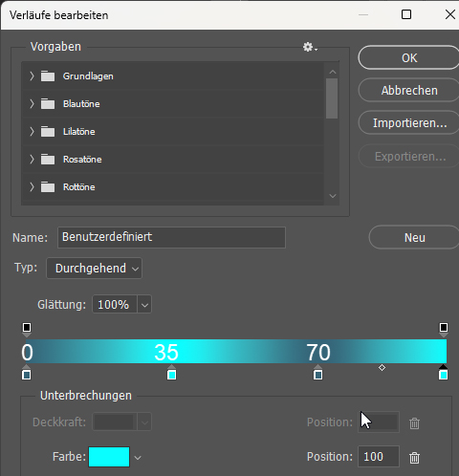Open the Typ Durchgehend dropdown
459x476 pixels.
pyautogui.click(x=94, y=269)
